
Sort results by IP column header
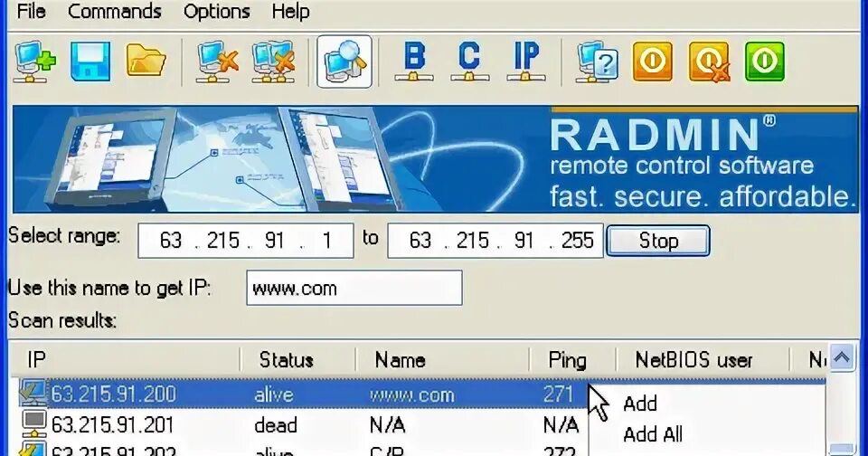(x=127, y=360)
